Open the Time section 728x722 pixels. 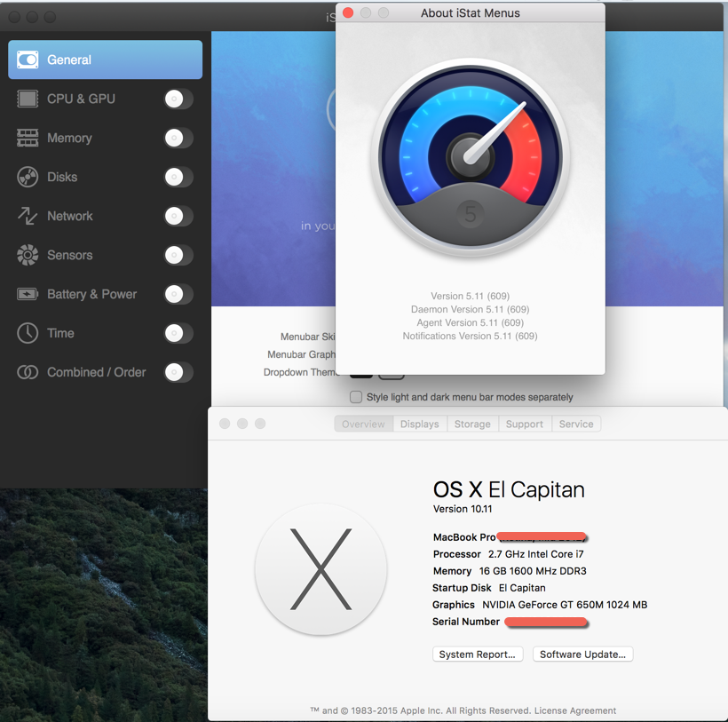pyautogui.click(x=60, y=333)
